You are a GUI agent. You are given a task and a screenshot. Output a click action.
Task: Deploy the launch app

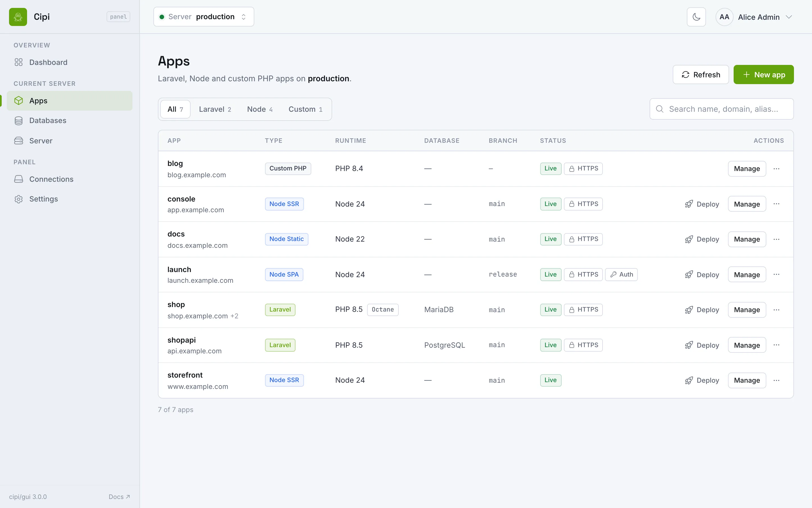coord(702,275)
